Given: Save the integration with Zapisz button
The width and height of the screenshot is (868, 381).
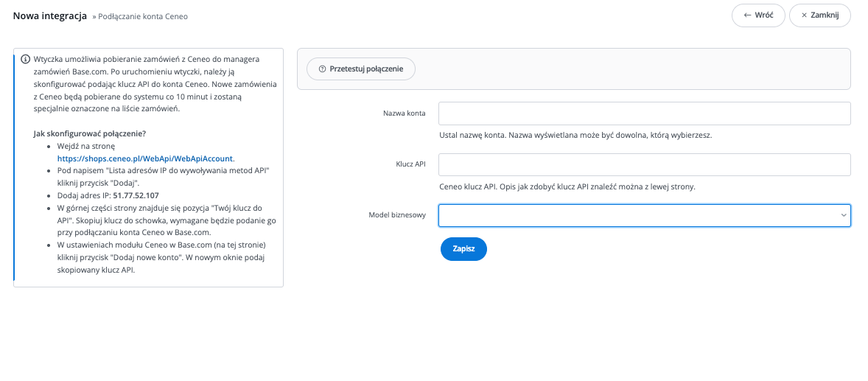Looking at the screenshot, I should pos(463,249).
